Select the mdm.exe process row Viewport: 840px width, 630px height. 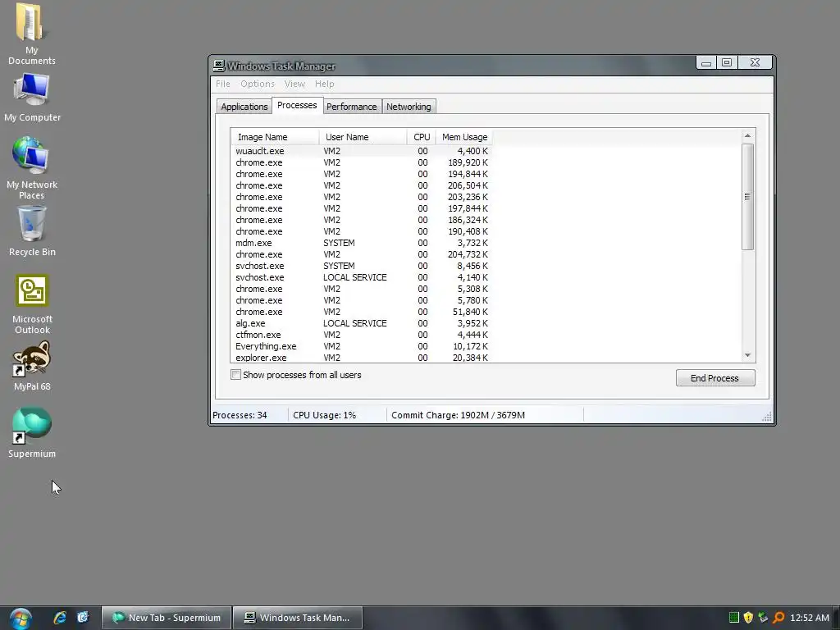point(362,243)
